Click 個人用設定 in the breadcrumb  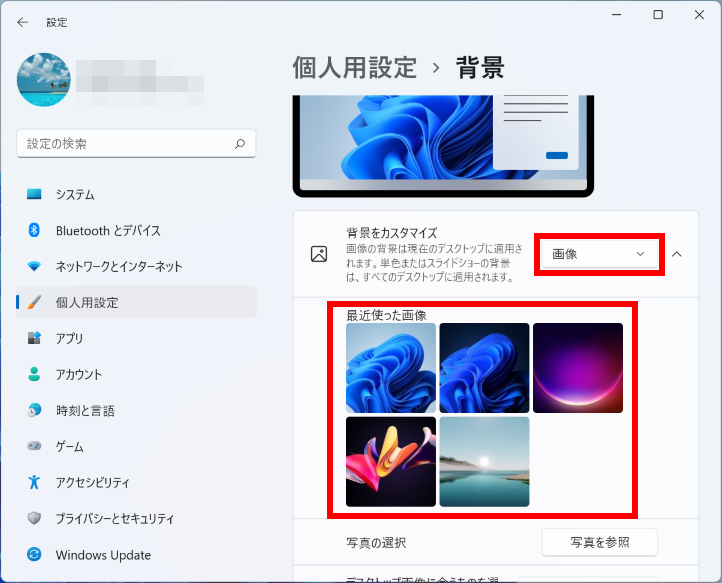click(x=355, y=68)
